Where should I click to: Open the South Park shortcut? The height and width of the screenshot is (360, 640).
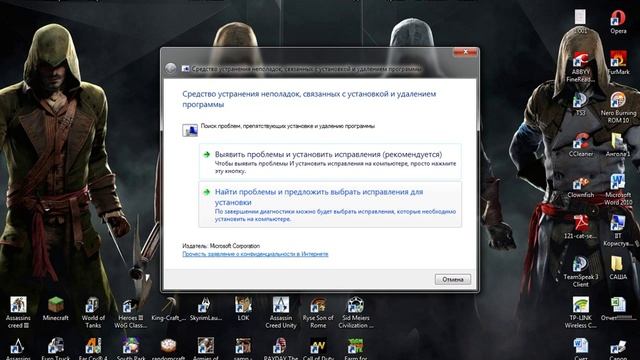131,349
